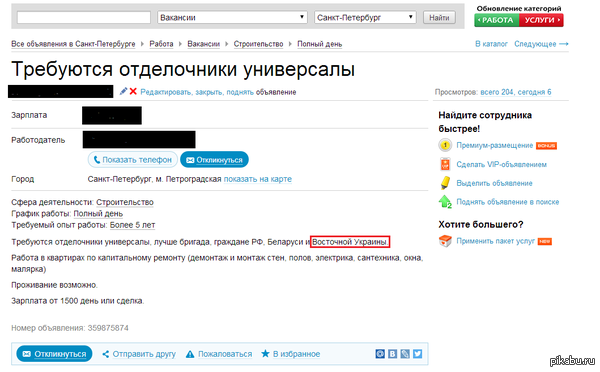
Task: Open Более 5 лет experience link
Action: (x=132, y=225)
